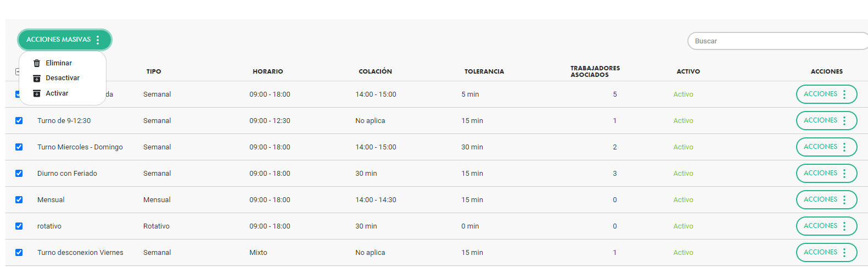Viewport: 868px width, 267px height.
Task: Uncheck the Turno de 9-12:30 checkbox
Action: coord(19,121)
